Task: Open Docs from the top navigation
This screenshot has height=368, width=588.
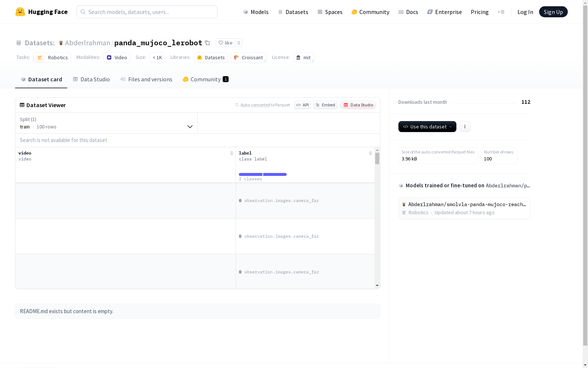Action: point(408,12)
